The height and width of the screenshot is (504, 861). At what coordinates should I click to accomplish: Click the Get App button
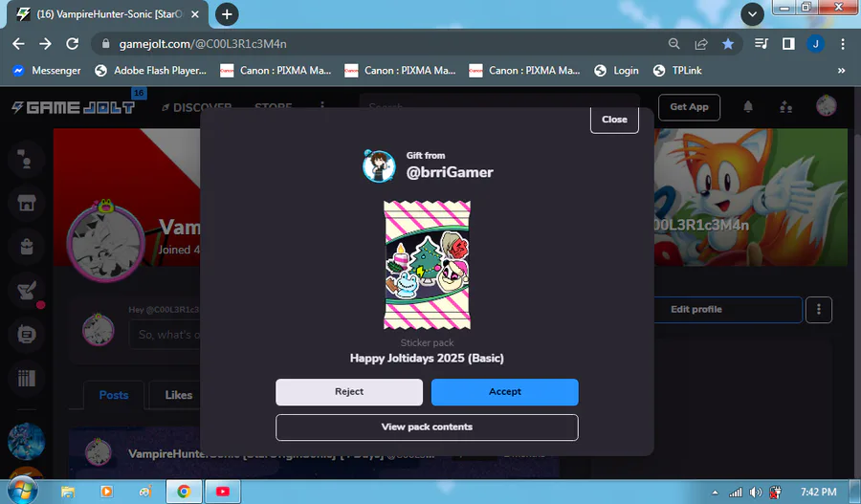[689, 107]
